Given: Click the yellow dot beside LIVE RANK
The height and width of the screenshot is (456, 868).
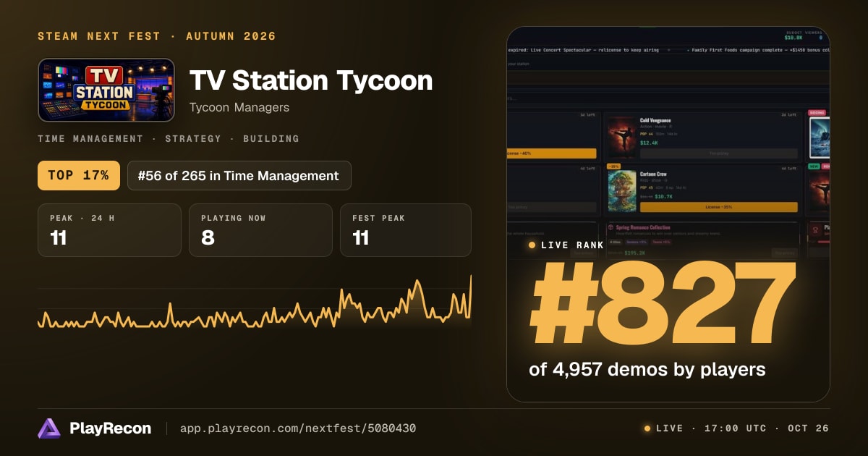Looking at the screenshot, I should point(532,245).
